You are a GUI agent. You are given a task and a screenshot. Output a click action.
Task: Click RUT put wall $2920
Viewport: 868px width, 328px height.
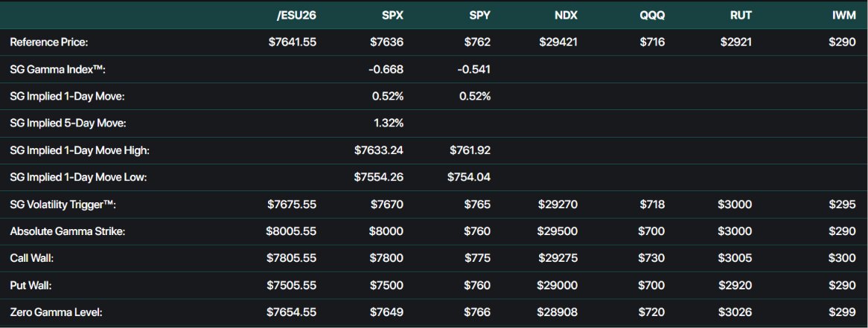pos(735,286)
